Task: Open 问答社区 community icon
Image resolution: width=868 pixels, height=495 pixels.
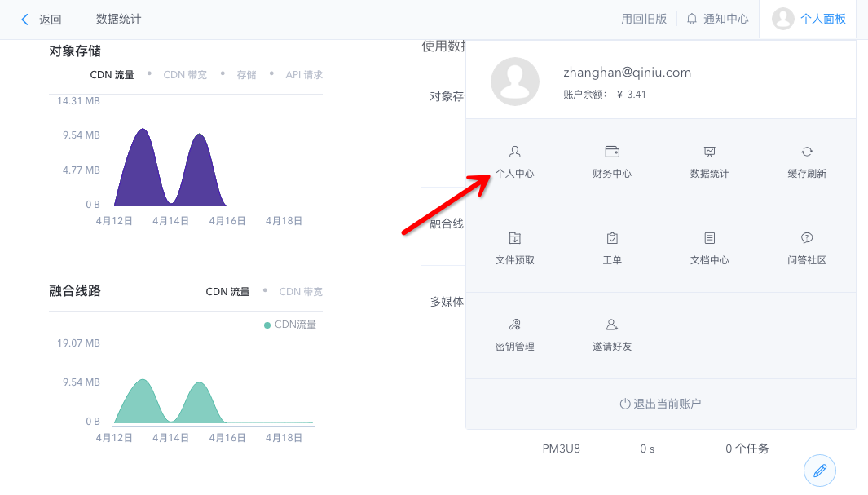Action: (807, 248)
